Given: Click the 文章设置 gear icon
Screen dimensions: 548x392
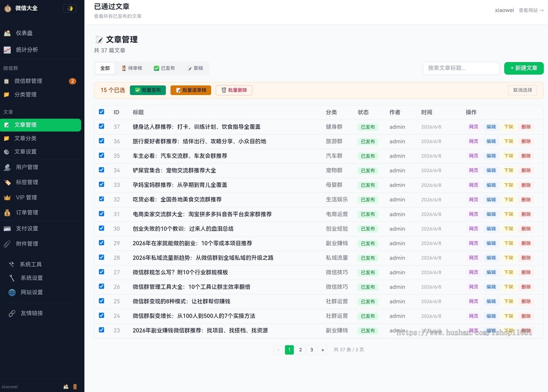Looking at the screenshot, I should (6, 152).
